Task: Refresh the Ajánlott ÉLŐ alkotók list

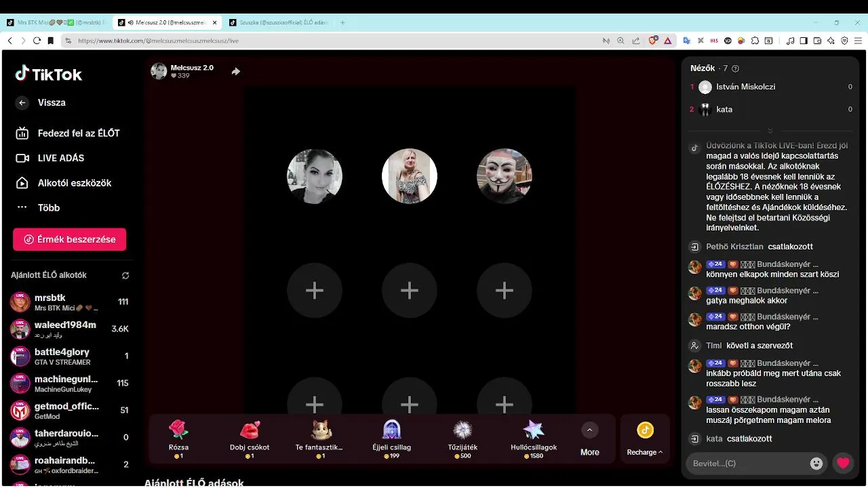Action: coord(125,276)
